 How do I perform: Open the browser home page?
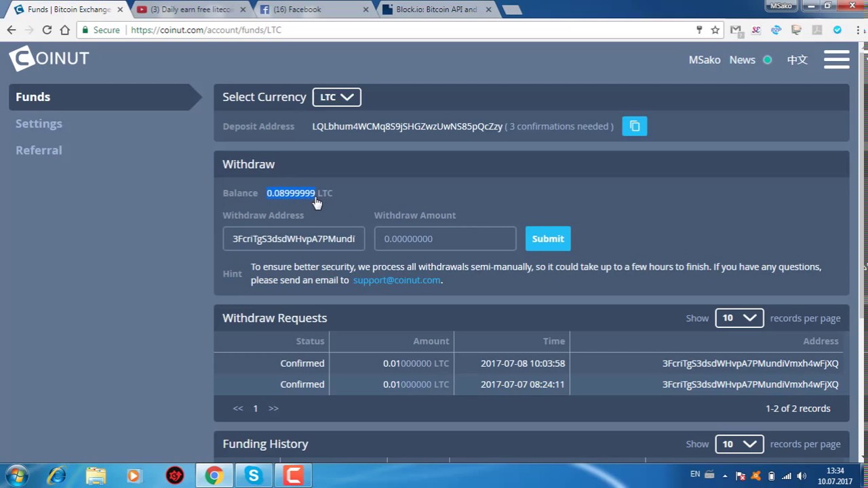[x=64, y=30]
